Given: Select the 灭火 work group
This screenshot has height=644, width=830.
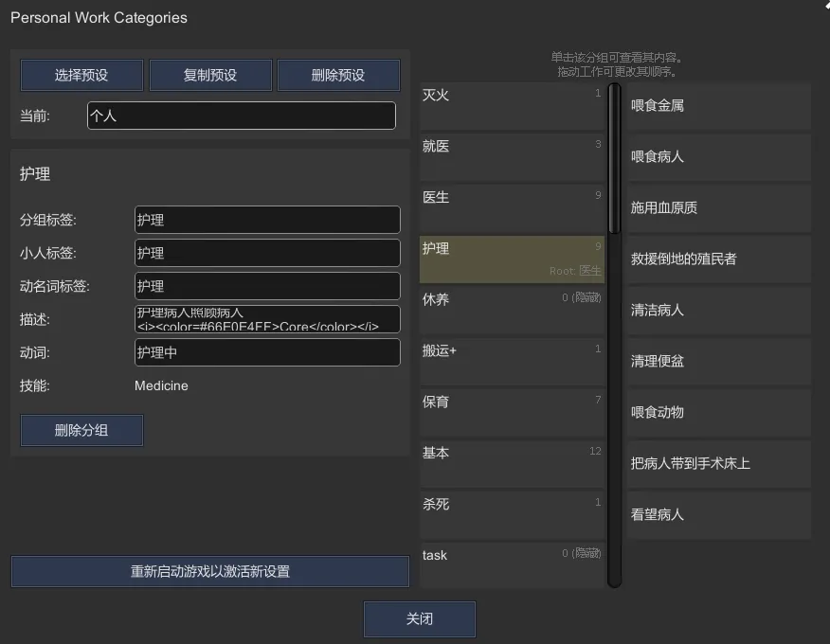Looking at the screenshot, I should click(x=512, y=106).
